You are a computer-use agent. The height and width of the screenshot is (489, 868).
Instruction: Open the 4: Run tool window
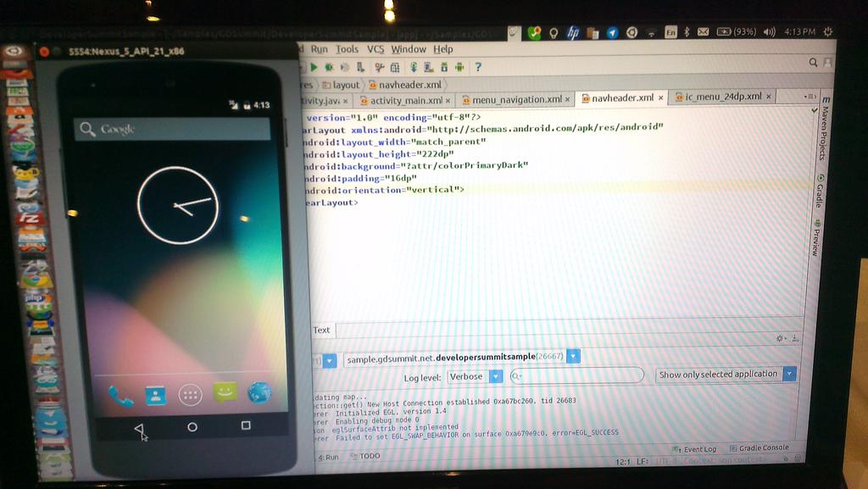pos(328,458)
